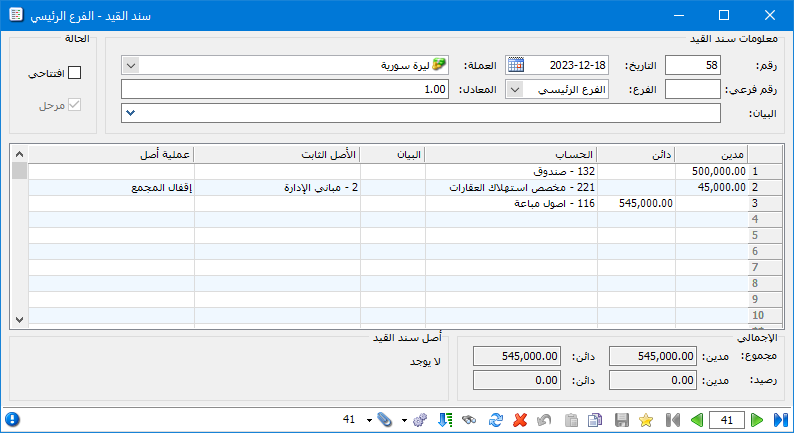Toggle the افتتاحي checkbox
This screenshot has height=433, width=794.
click(x=74, y=73)
